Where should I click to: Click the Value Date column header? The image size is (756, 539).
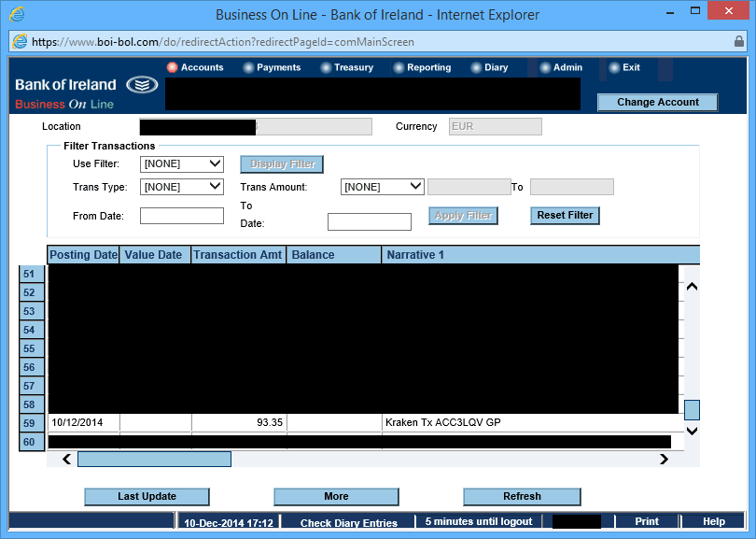pos(155,255)
